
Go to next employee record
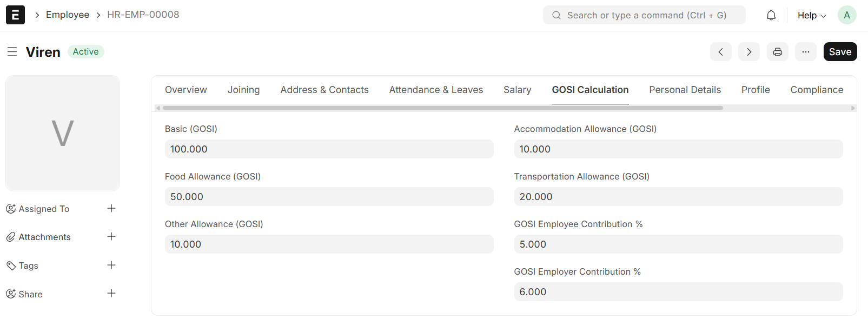click(748, 52)
